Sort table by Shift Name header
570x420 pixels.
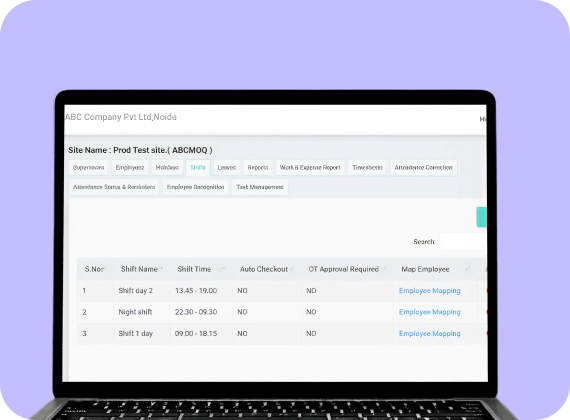(139, 269)
